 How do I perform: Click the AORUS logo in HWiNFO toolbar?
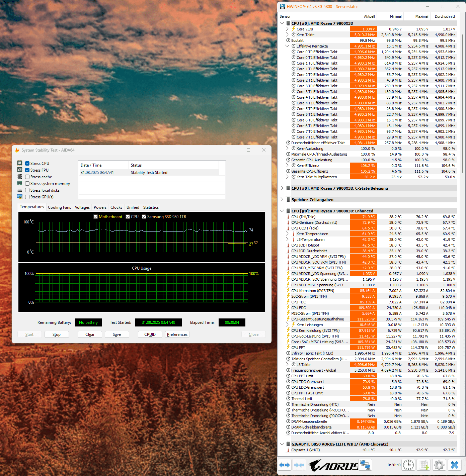333,465
